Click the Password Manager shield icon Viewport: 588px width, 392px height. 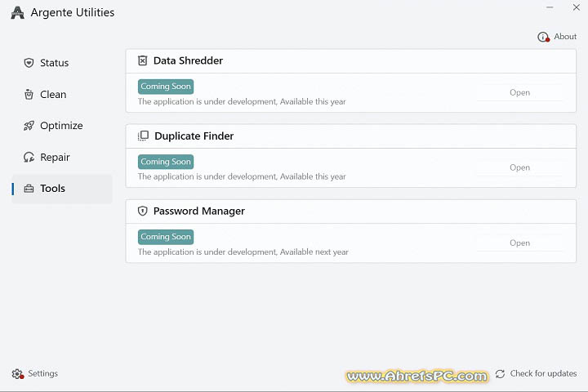pos(142,211)
